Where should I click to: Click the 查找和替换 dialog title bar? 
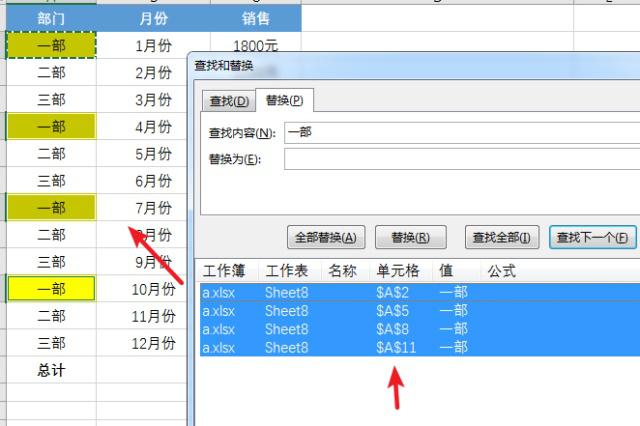pos(416,66)
